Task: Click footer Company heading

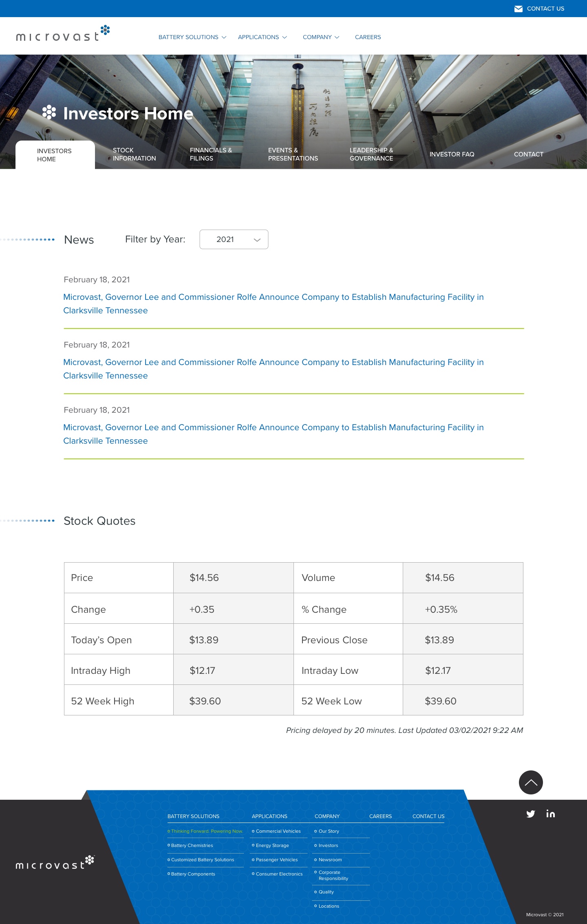Action: point(327,816)
